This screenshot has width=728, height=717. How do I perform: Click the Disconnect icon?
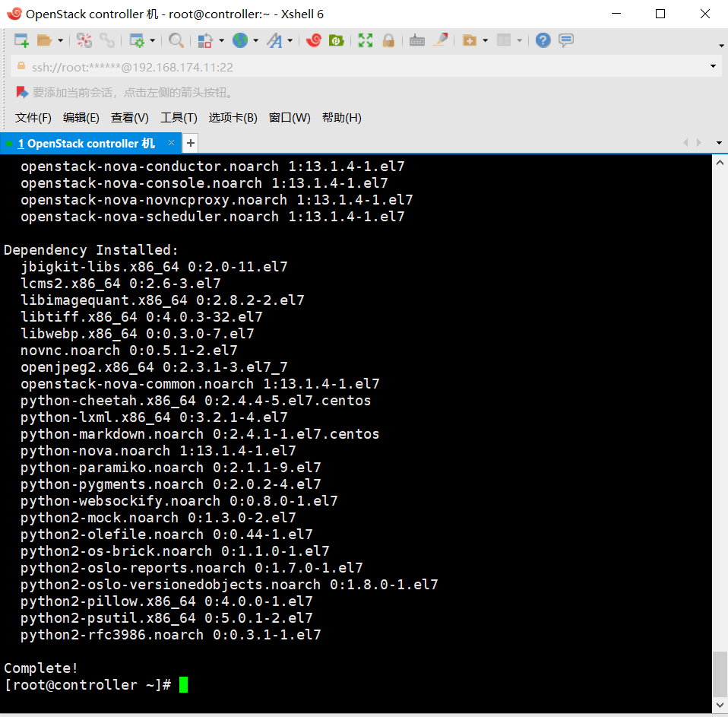coord(84,40)
